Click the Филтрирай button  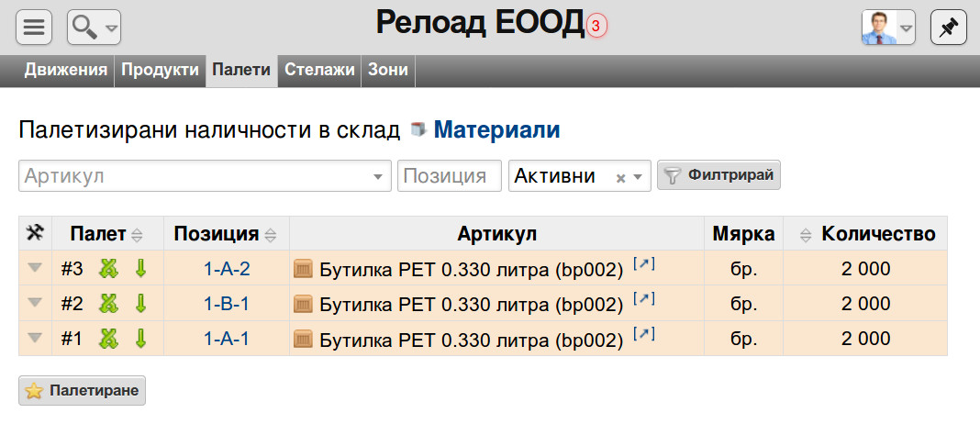click(718, 175)
